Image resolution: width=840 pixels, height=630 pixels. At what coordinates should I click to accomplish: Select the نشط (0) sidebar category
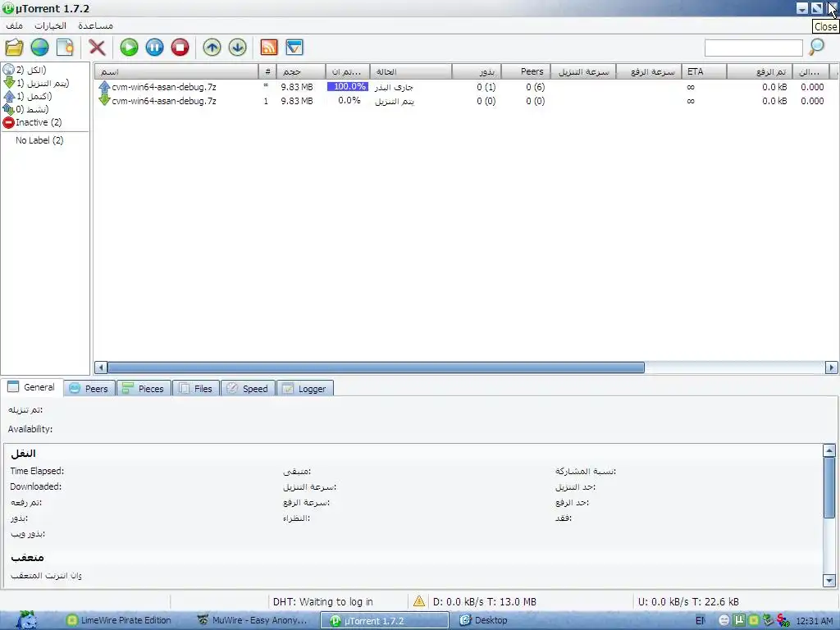coord(26,109)
